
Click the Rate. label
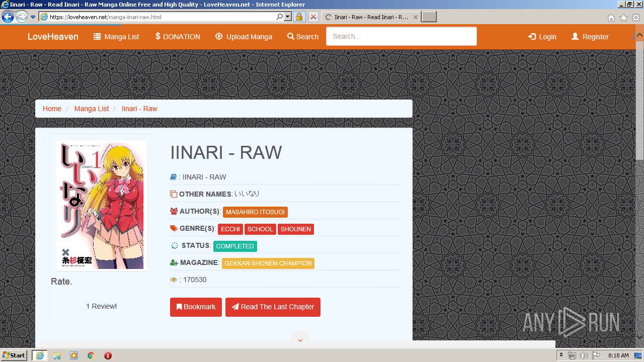(61, 282)
